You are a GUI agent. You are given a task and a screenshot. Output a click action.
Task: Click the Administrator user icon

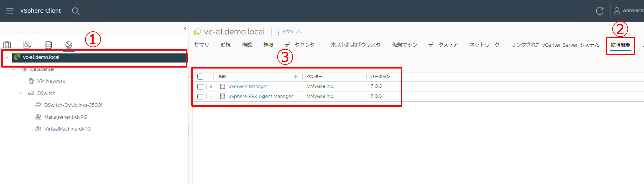click(x=617, y=11)
